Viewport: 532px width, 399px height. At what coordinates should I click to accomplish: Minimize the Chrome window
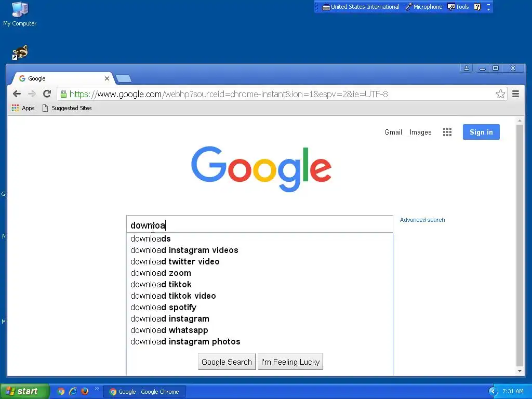coord(482,68)
